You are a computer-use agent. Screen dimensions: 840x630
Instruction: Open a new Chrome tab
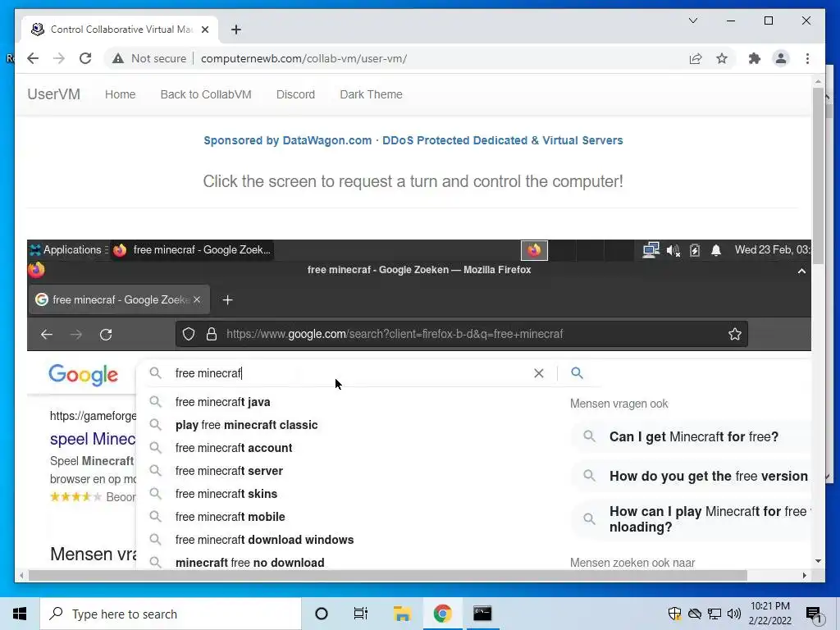tap(236, 30)
